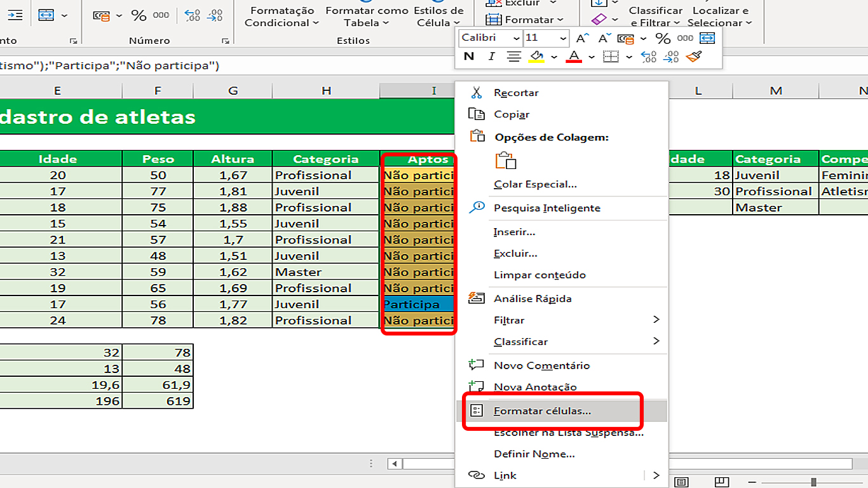The width and height of the screenshot is (868, 488).
Task: Apply thousands separator style in mini toolbar
Action: 685,38
